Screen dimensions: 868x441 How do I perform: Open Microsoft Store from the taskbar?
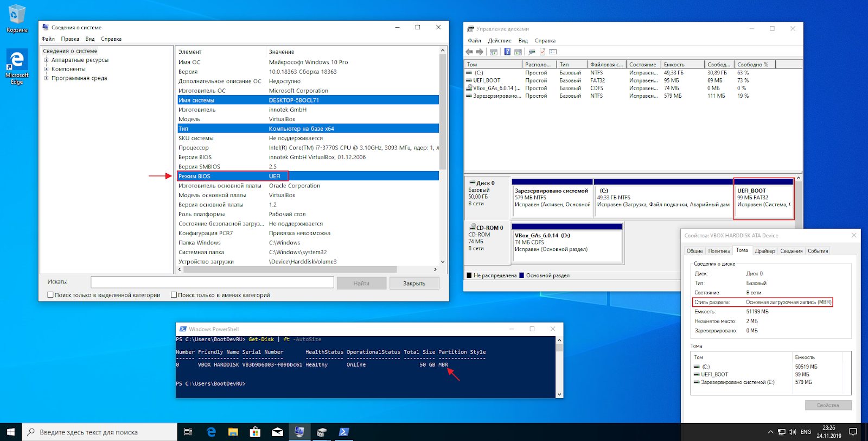tap(255, 432)
